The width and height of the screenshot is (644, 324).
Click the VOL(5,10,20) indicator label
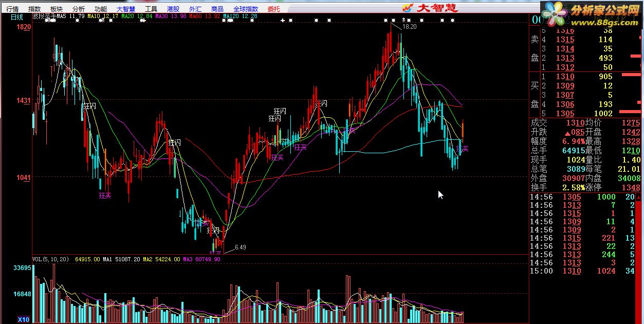pyautogui.click(x=51, y=259)
